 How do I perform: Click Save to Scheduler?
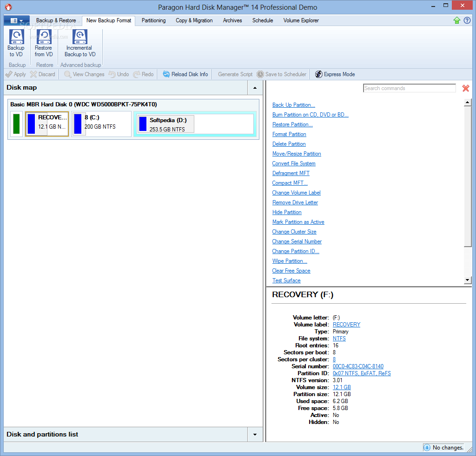(282, 74)
